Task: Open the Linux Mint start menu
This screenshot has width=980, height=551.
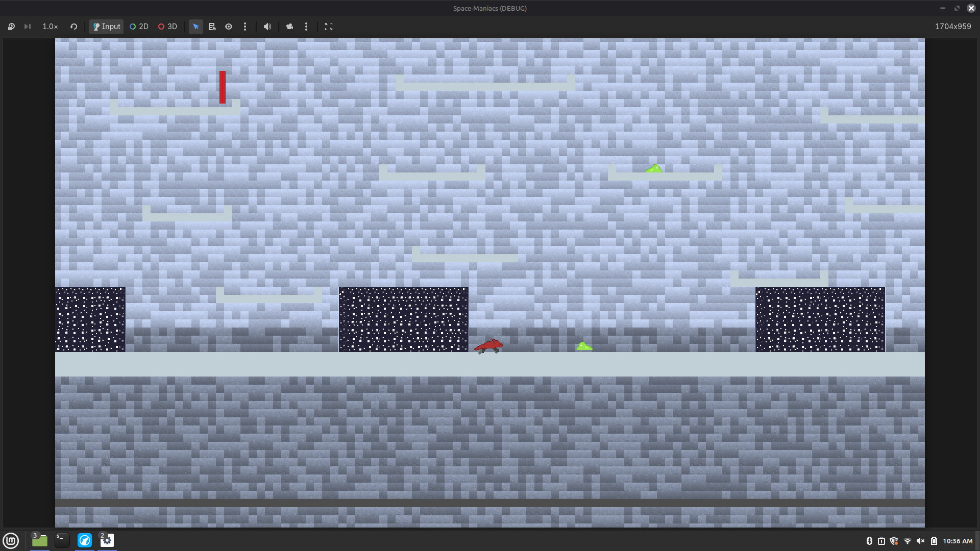Action: (11, 540)
